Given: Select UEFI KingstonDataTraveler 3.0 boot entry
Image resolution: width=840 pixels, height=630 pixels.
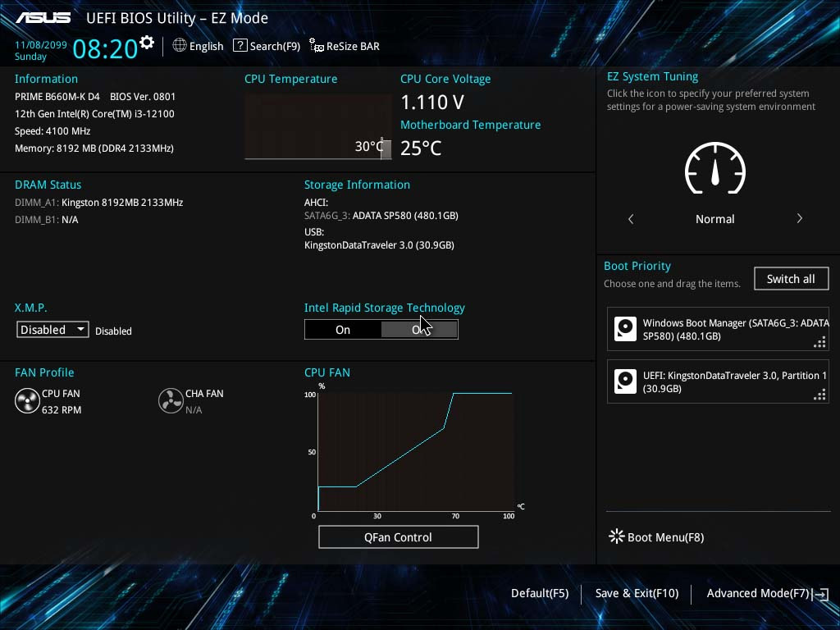Looking at the screenshot, I should click(718, 381).
